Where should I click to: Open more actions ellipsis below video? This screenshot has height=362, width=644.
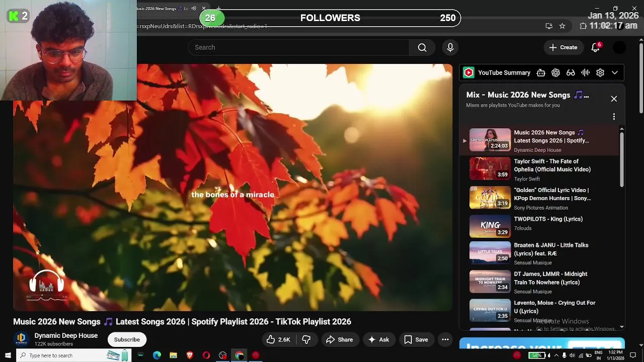[x=445, y=340]
